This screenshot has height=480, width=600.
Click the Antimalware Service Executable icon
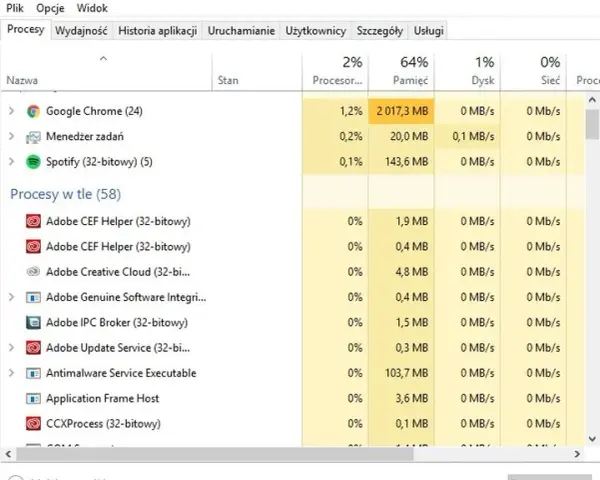33,373
